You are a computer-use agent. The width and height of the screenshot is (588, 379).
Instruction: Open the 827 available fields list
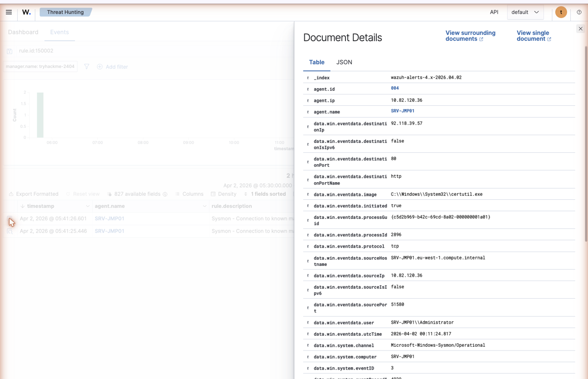tap(137, 194)
